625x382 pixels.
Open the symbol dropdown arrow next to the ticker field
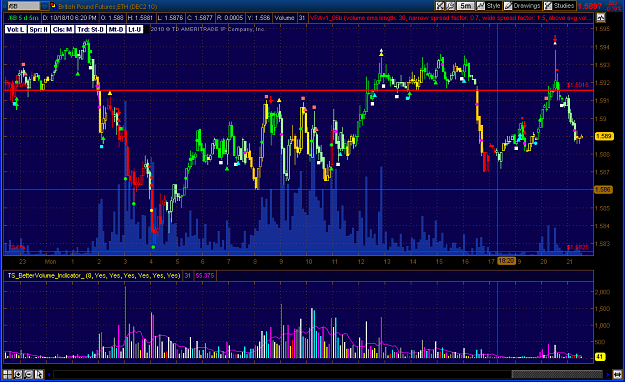(45, 6)
